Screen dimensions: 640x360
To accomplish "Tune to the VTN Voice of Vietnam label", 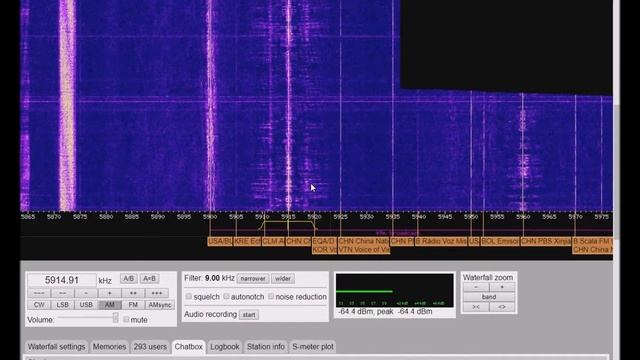I will 364,249.
